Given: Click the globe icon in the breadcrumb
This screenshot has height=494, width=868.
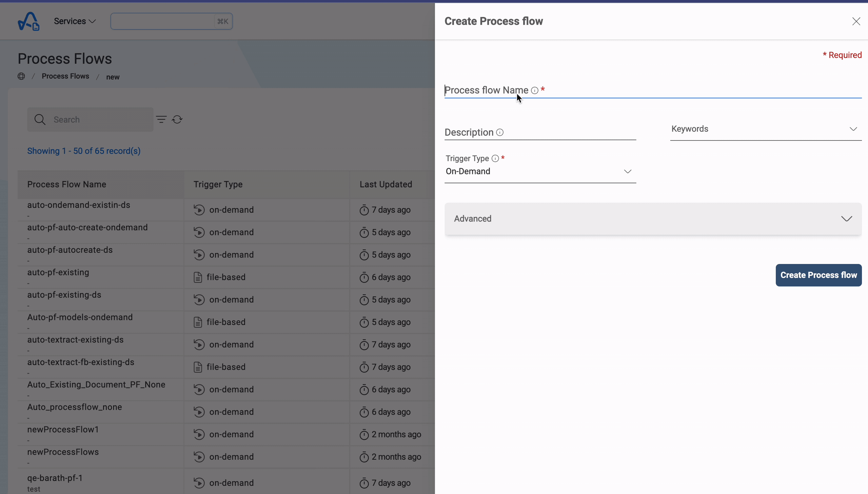Looking at the screenshot, I should [21, 76].
